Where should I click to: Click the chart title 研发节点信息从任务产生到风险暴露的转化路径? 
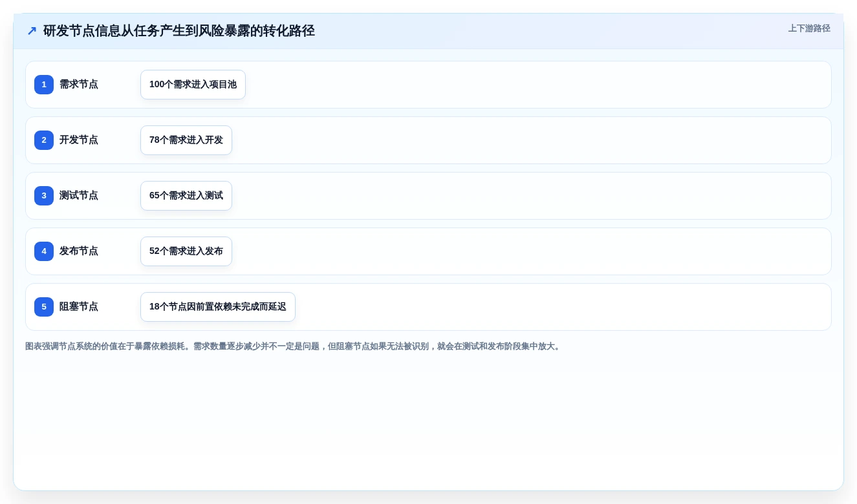tap(179, 31)
